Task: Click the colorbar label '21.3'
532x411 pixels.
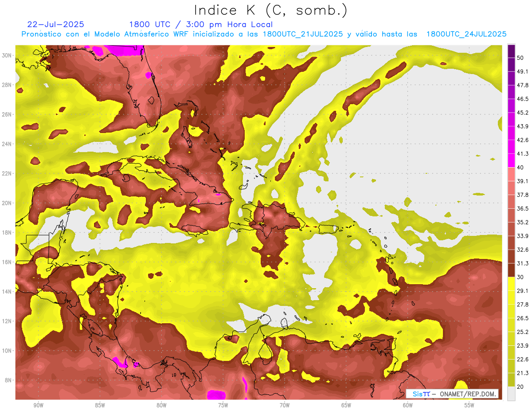Action: click(522, 373)
